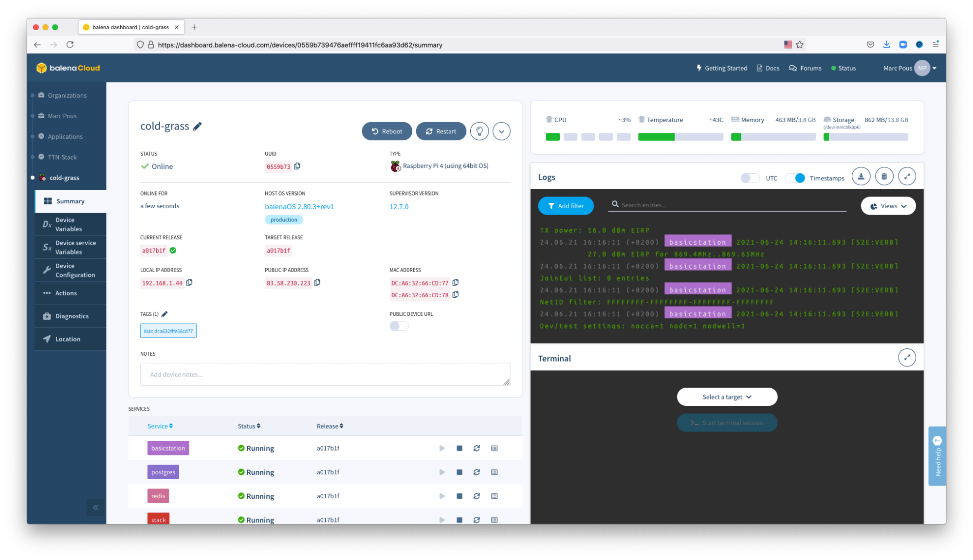This screenshot has width=973, height=560.
Task: Enable the Public Device URL toggle
Action: 399,326
